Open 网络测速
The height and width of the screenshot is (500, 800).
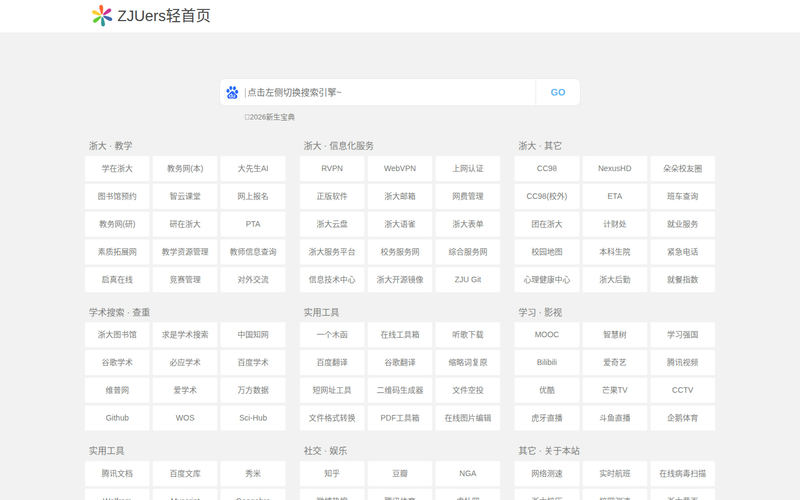click(x=547, y=473)
